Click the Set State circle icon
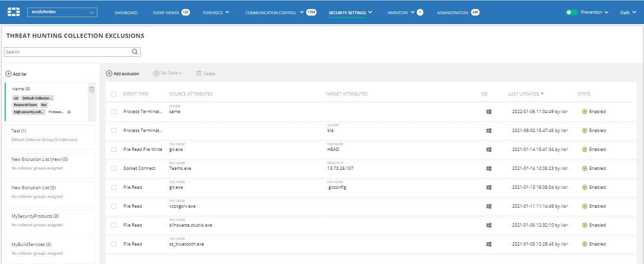This screenshot has height=264, width=644. pos(156,73)
